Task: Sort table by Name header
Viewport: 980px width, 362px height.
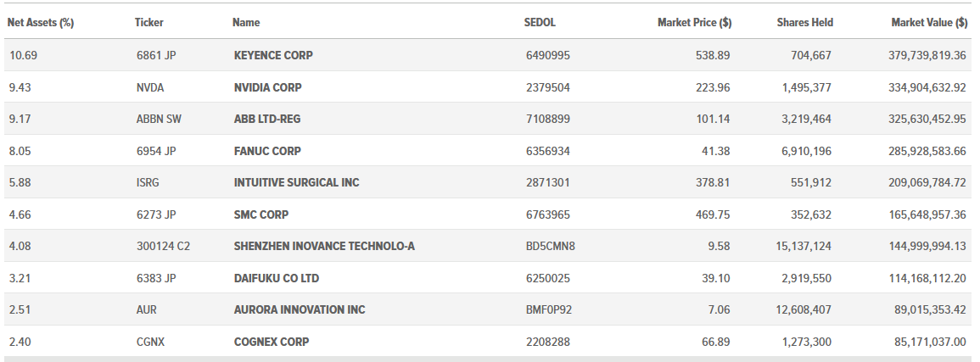Action: 246,23
